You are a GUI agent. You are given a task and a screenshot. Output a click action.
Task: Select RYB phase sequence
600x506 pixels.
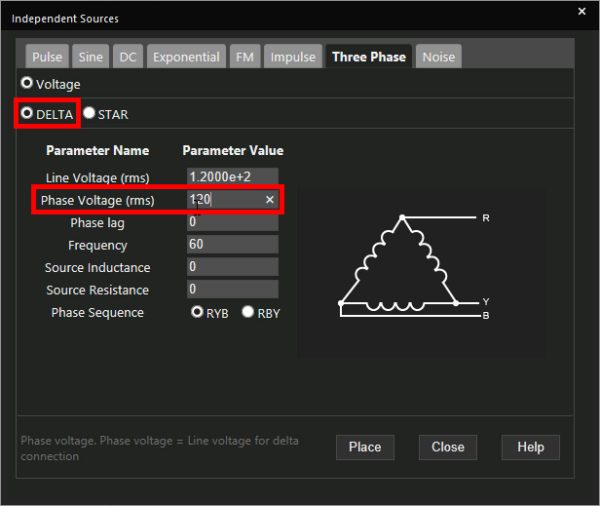(197, 312)
